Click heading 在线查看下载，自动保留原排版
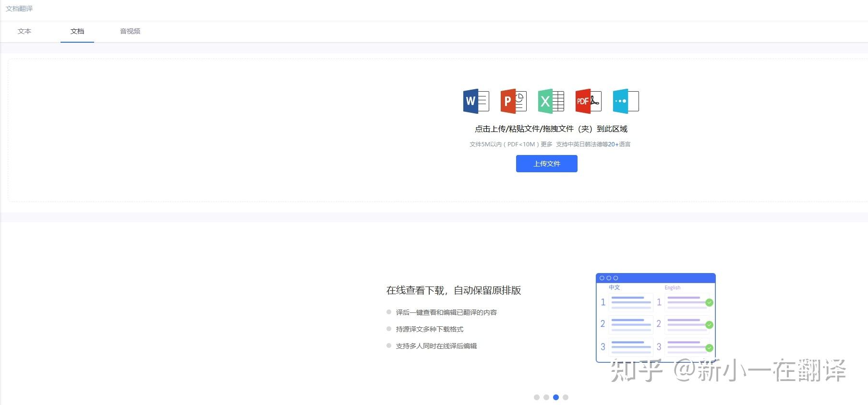868x405 pixels. click(x=454, y=290)
